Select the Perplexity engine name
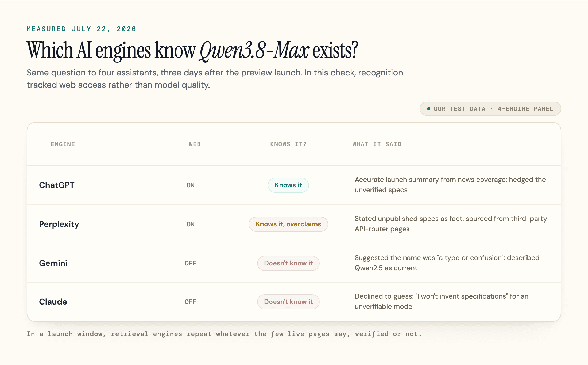The width and height of the screenshot is (588, 365). pyautogui.click(x=59, y=224)
